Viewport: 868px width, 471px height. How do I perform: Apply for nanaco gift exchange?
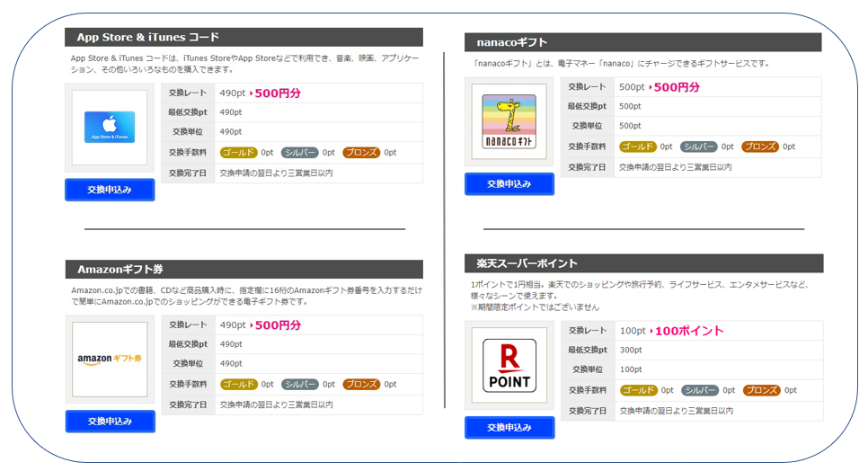509,183
